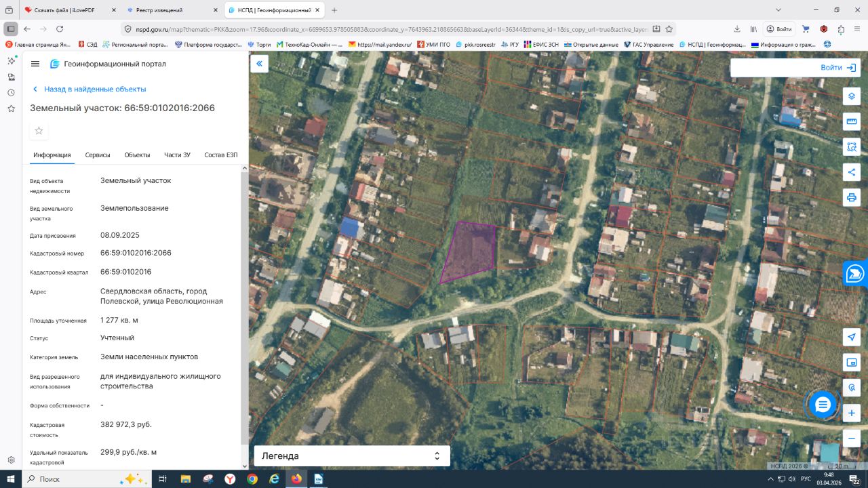Open the ГАС Управление bookmark

point(648,45)
